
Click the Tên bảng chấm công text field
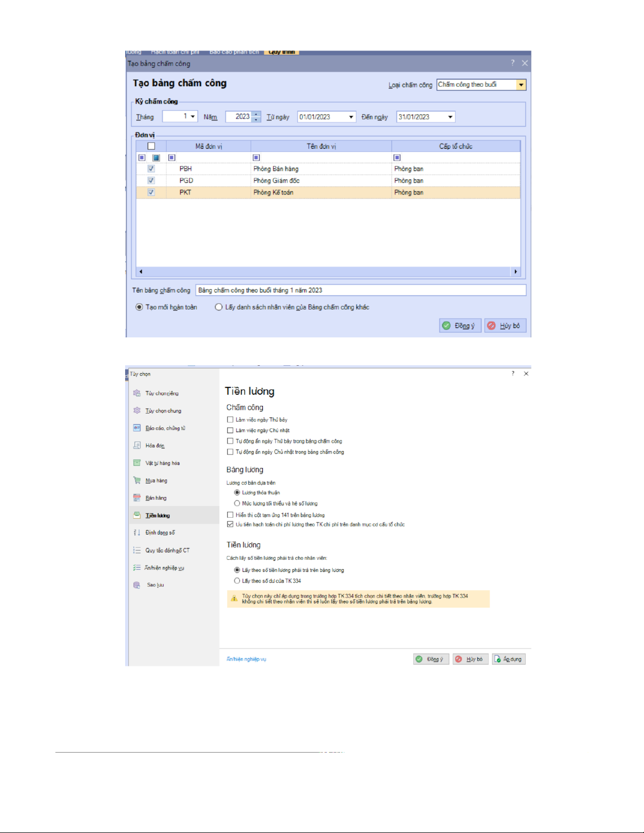pos(361,290)
